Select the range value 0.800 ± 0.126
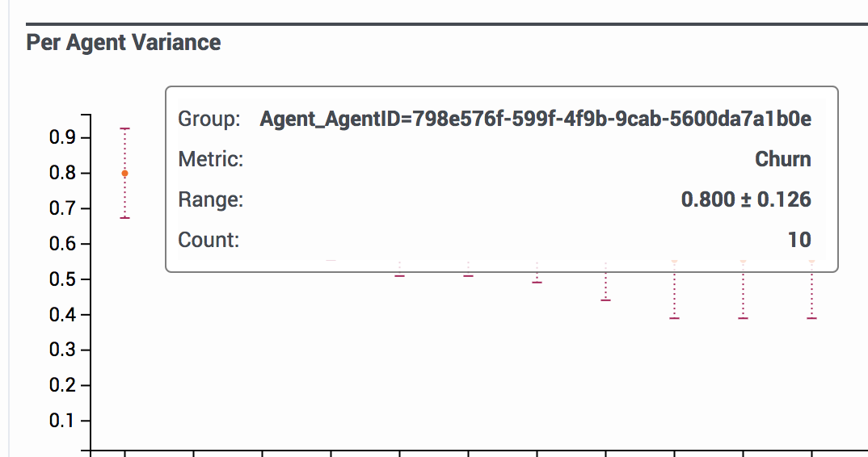This screenshot has height=457, width=868. click(746, 199)
